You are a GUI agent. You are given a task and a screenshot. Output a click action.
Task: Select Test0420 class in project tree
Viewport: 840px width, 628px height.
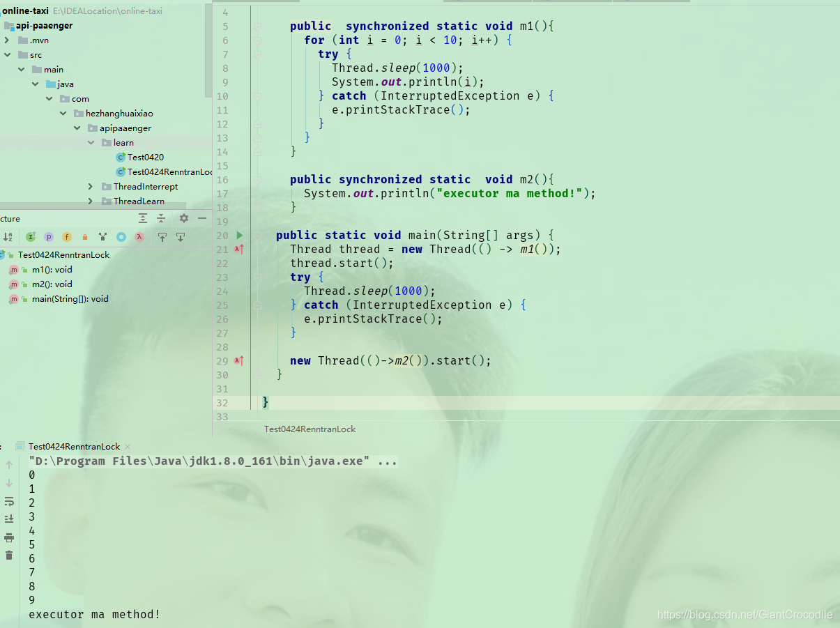(146, 158)
